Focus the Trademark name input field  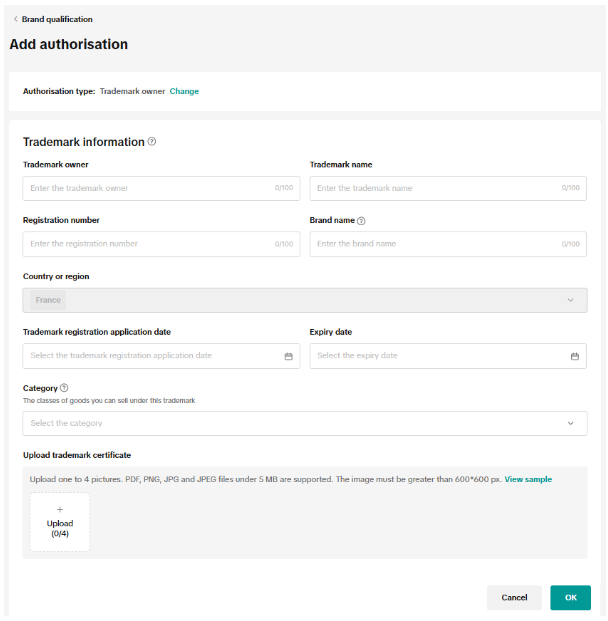[448, 188]
